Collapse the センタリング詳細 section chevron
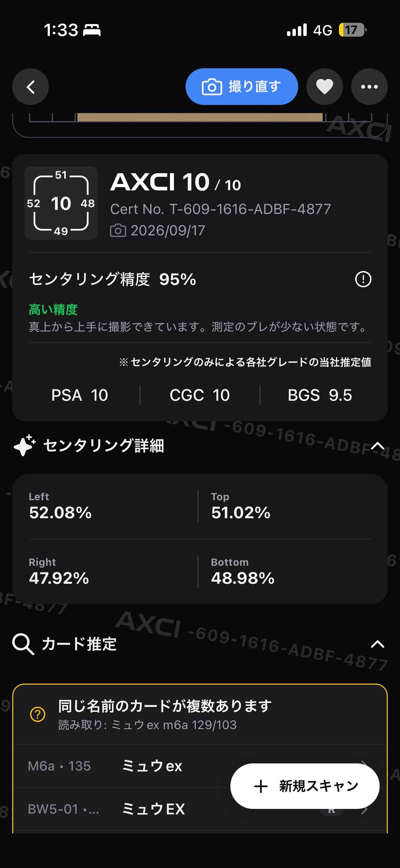This screenshot has height=868, width=400. [377, 446]
